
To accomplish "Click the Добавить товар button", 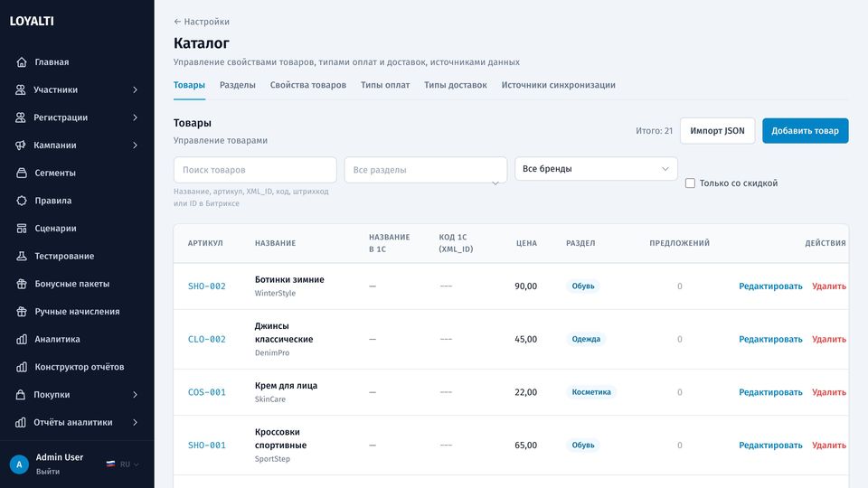I will [x=805, y=130].
